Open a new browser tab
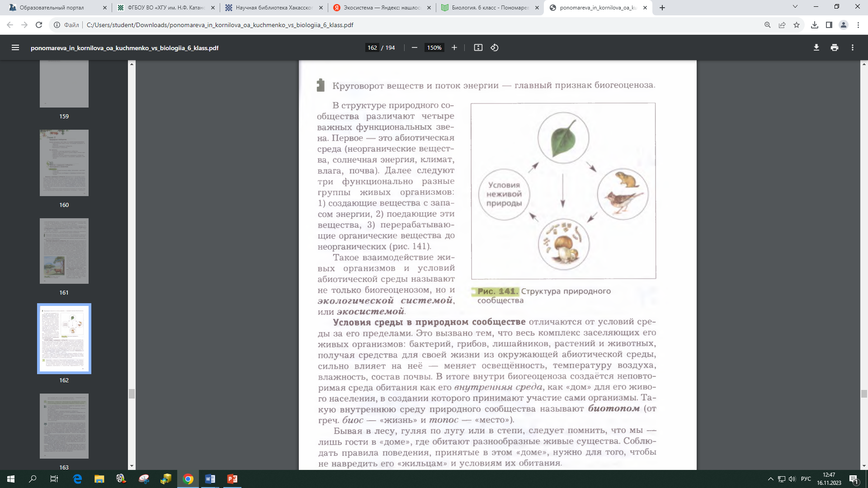The width and height of the screenshot is (868, 488). point(662,8)
